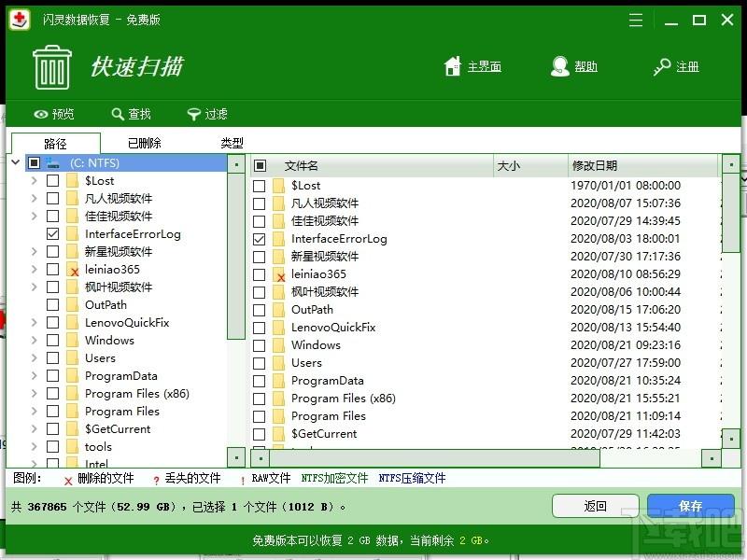Check the Windows checkbox in file list
The image size is (747, 560).
[260, 345]
